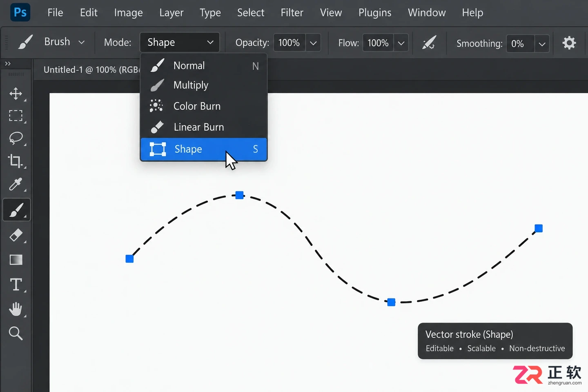Select the Eraser tool

[16, 235]
